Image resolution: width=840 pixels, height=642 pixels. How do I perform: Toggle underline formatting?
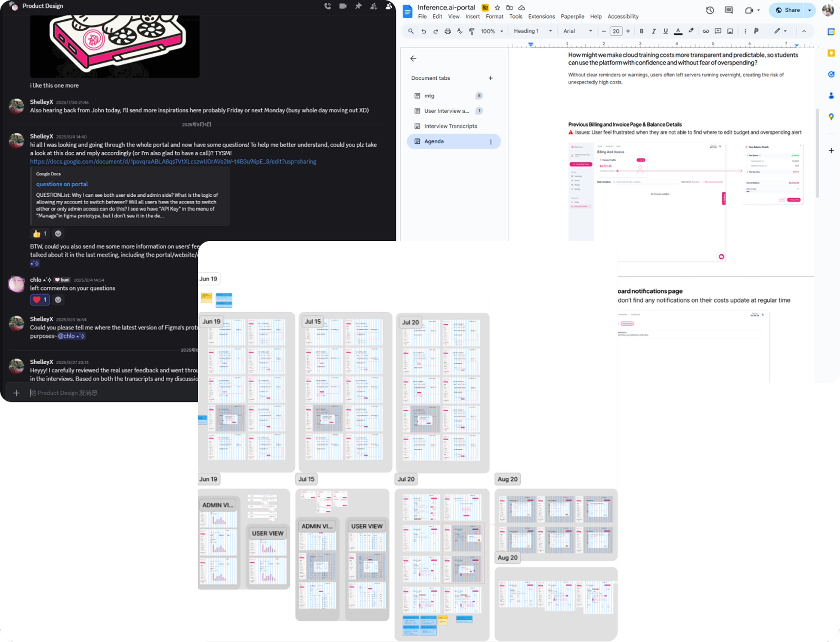tap(666, 31)
